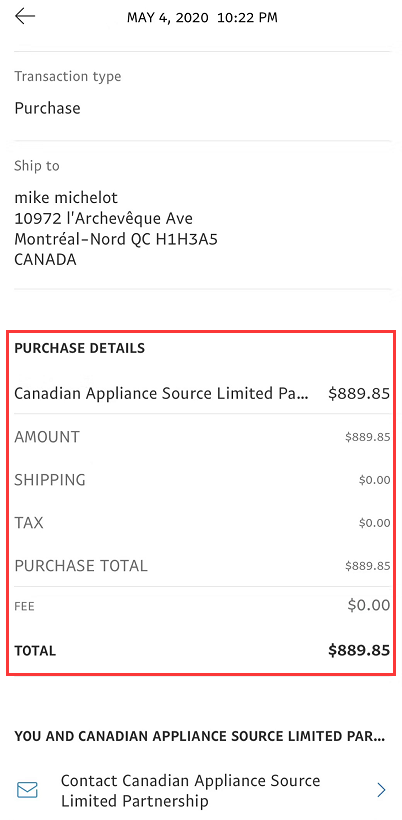
Task: Tap the FEE row
Action: coord(201,606)
